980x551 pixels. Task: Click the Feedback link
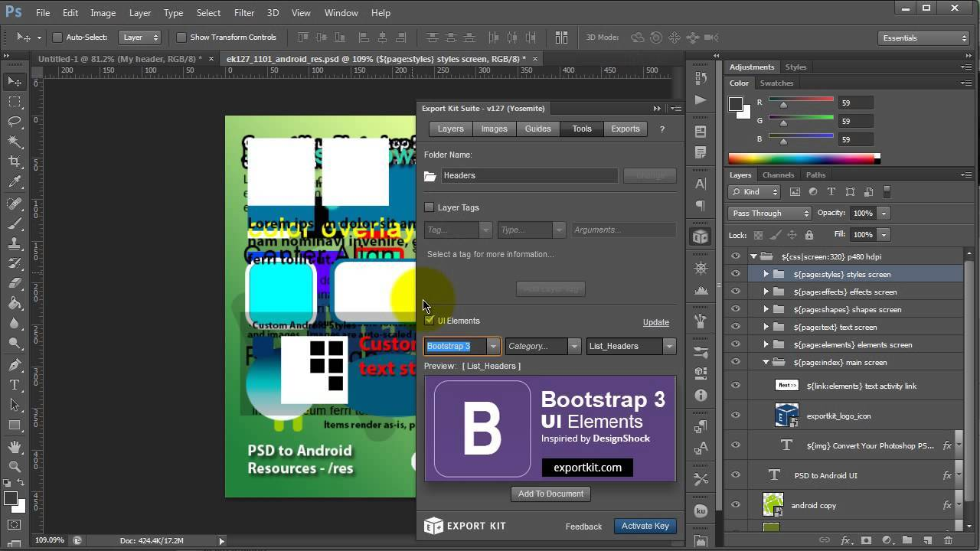click(x=583, y=527)
